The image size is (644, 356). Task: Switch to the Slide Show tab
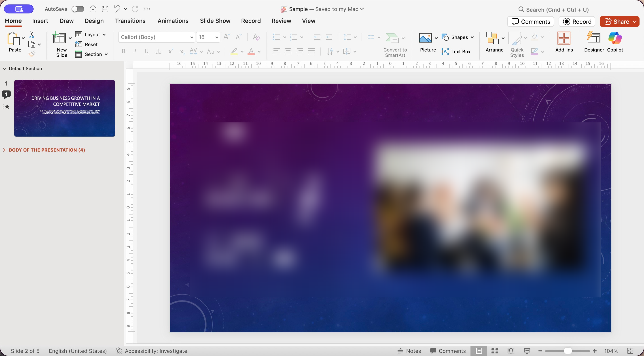click(x=215, y=21)
